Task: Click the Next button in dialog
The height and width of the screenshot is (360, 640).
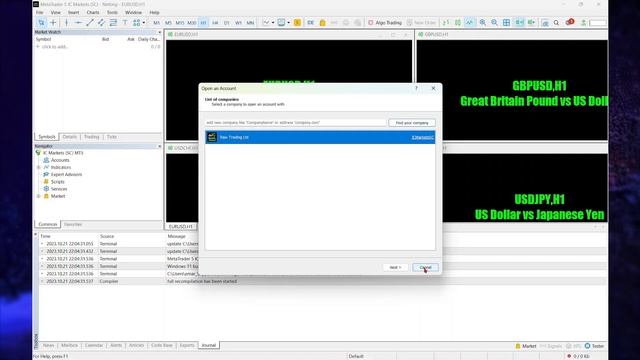Action: pos(395,267)
